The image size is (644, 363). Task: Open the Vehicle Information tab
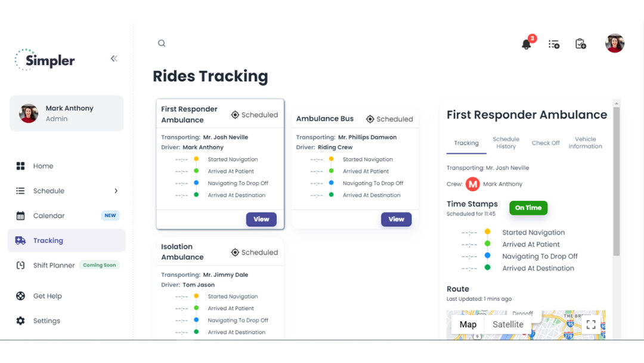(586, 142)
